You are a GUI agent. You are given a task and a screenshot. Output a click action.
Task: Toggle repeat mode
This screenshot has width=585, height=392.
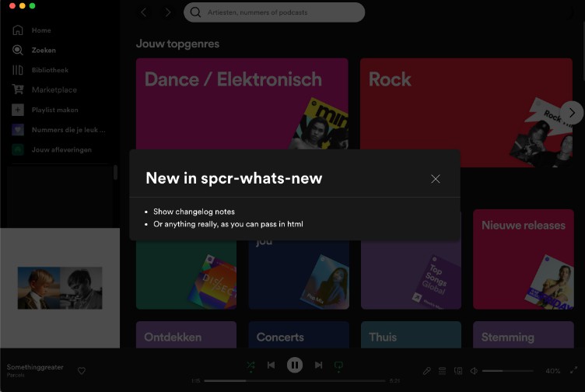(338, 365)
